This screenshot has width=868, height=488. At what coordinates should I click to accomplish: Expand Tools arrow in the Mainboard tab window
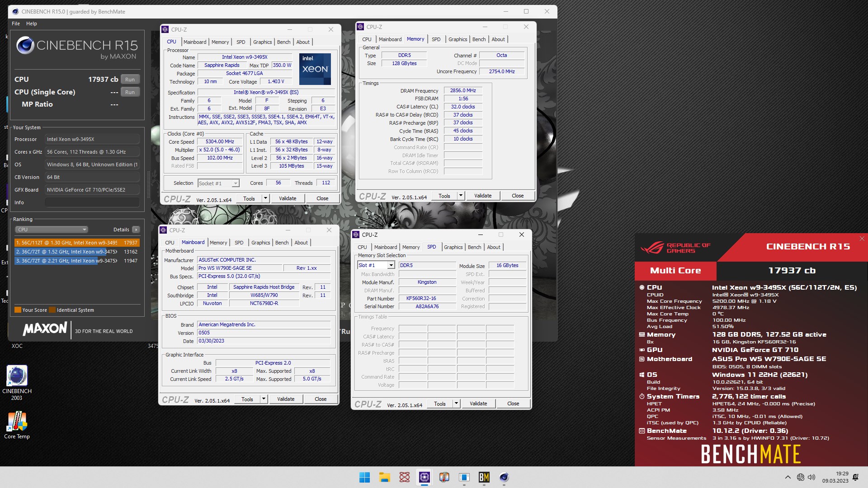[264, 399]
